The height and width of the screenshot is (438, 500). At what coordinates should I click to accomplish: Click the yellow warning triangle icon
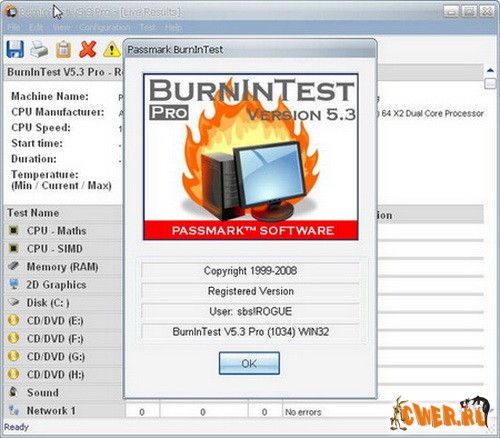pyautogui.click(x=112, y=49)
